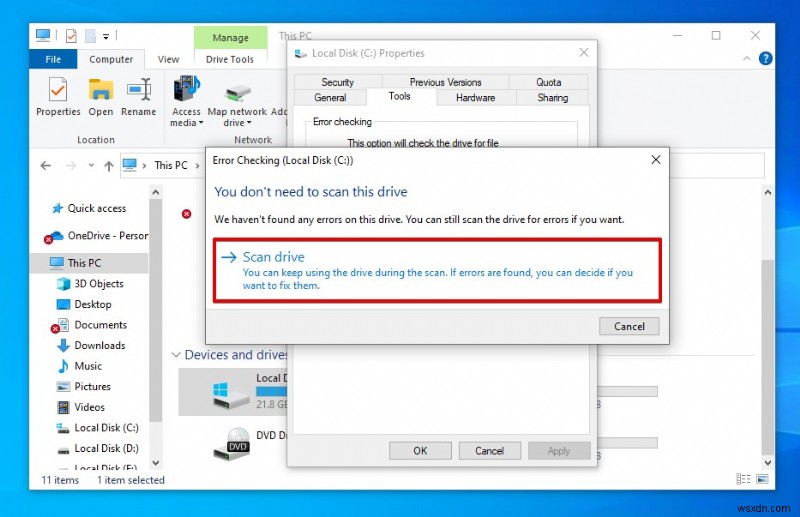Click the Forward navigation arrow

[71, 165]
